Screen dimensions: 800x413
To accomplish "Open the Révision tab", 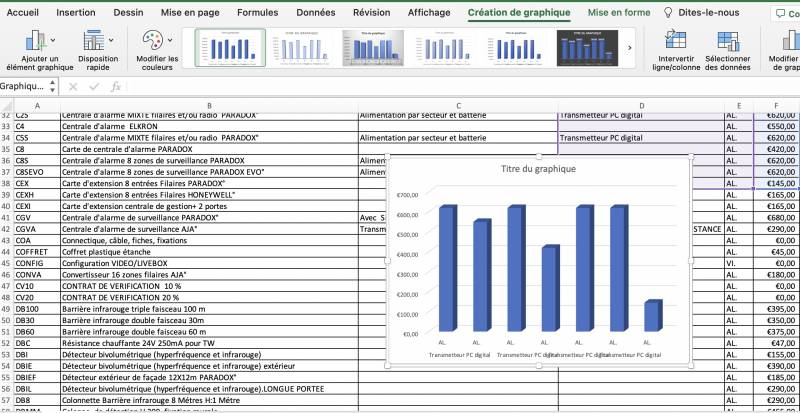I will tap(371, 13).
